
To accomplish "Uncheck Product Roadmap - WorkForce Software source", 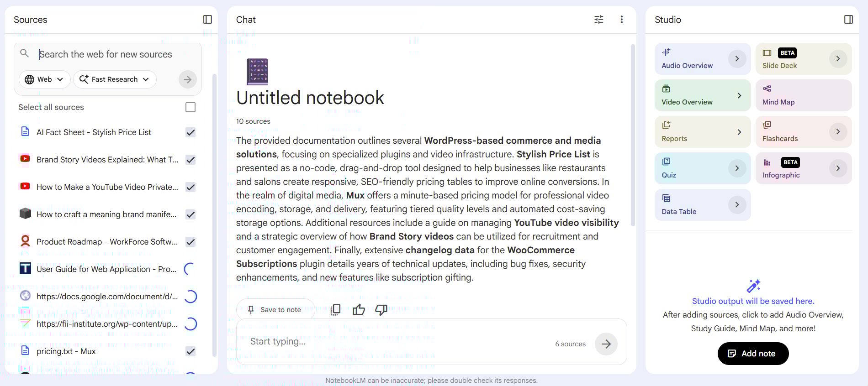I will coord(191,242).
